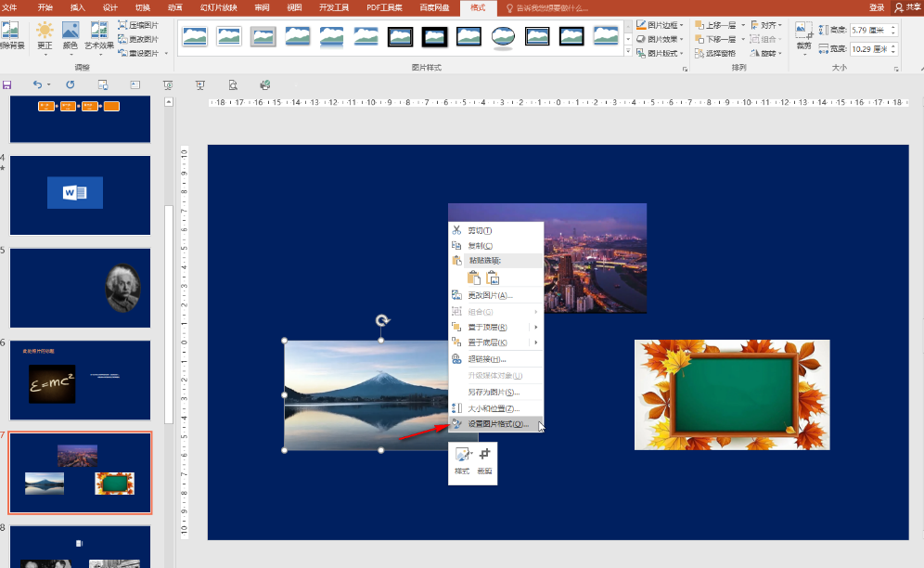The height and width of the screenshot is (568, 924).
Task: Click Hyperlink (超链接) in context menu
Action: 486,359
